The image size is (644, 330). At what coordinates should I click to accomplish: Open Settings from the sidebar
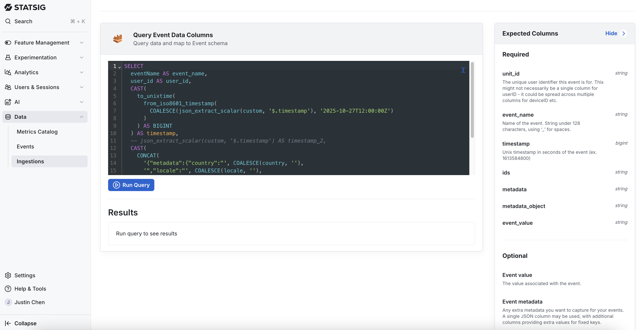pyautogui.click(x=25, y=275)
